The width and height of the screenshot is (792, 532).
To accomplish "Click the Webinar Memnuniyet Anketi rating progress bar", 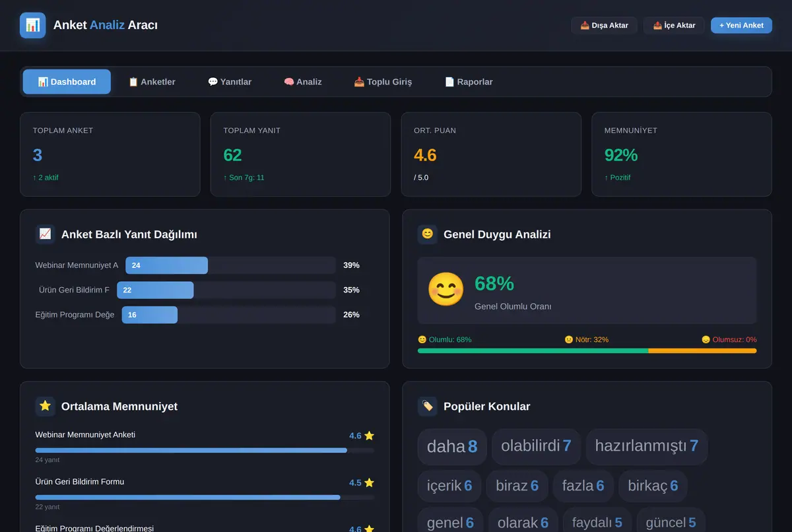I will tap(205, 450).
